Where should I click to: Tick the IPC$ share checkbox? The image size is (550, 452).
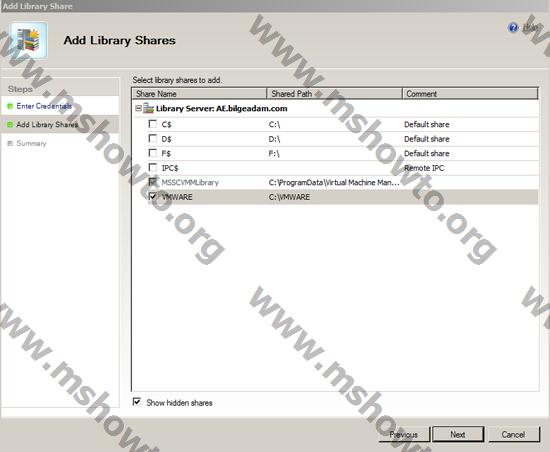click(153, 168)
